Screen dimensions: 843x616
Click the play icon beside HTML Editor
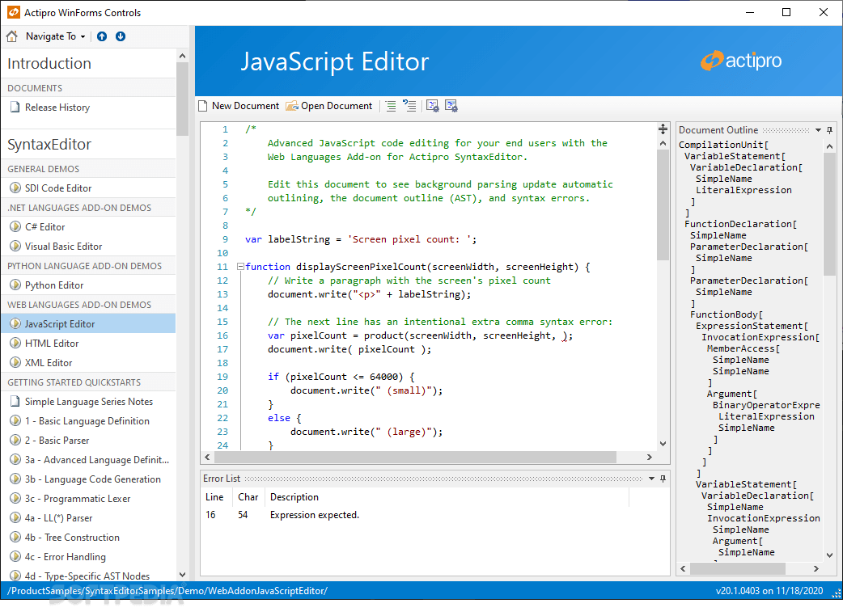pyautogui.click(x=15, y=344)
